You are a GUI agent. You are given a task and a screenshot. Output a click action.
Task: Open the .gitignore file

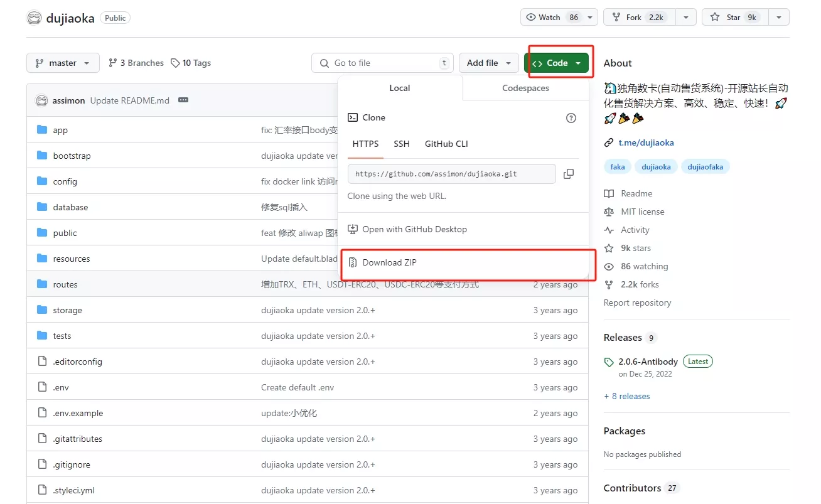tap(72, 464)
